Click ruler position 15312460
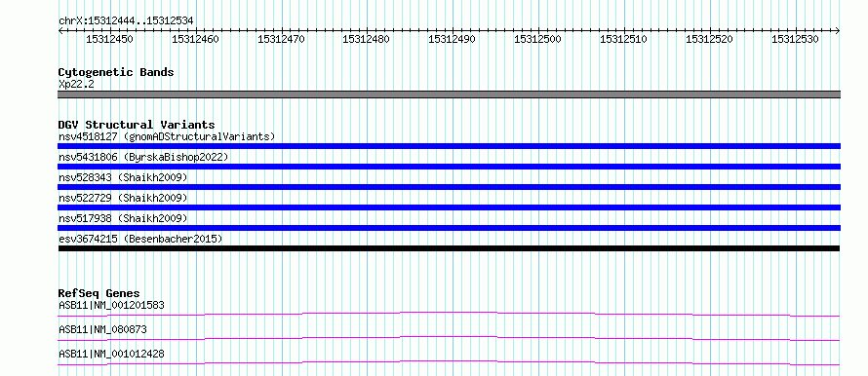This screenshot has width=868, height=376. pos(195,39)
